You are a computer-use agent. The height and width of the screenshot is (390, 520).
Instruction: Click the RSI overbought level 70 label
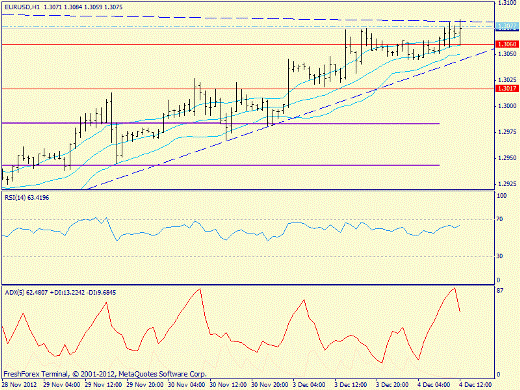pos(500,219)
